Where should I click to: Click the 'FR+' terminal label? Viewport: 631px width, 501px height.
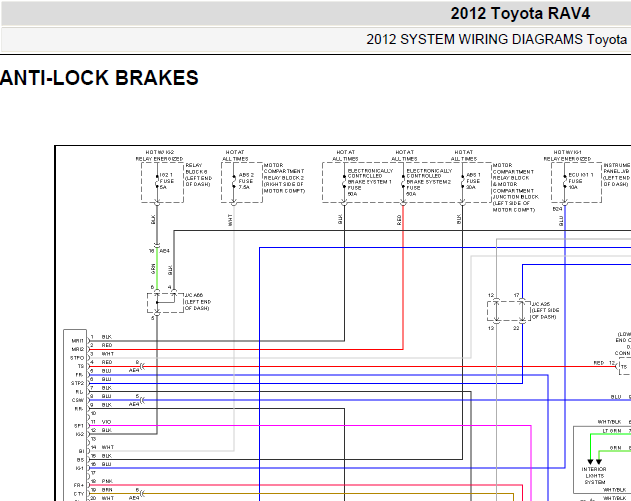coord(79,485)
